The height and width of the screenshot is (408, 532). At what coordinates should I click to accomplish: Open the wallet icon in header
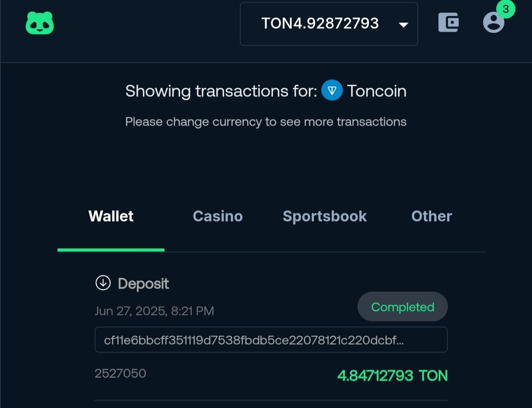tap(448, 22)
